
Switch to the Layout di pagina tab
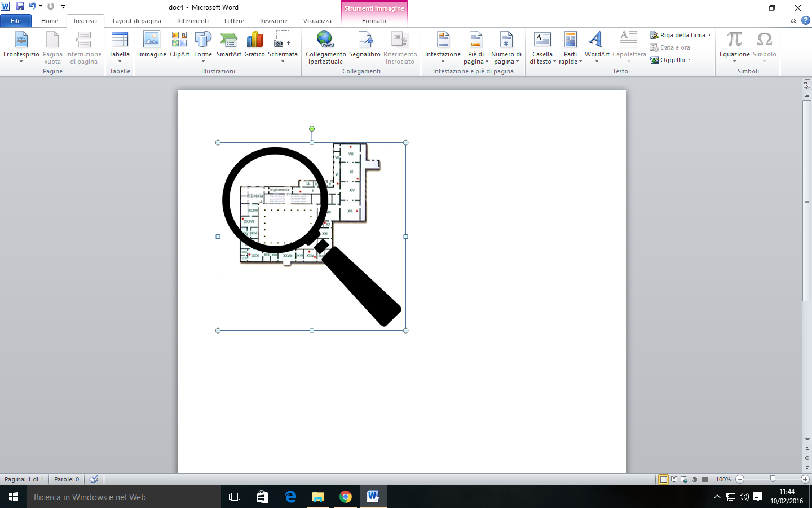[136, 21]
